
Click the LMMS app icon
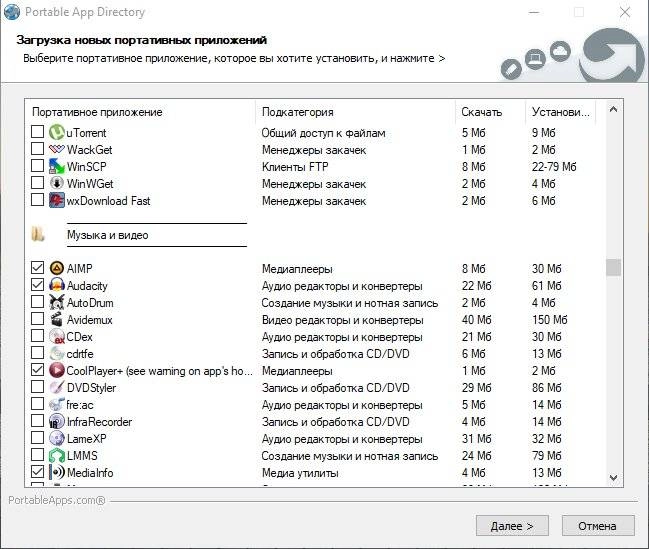[x=57, y=455]
